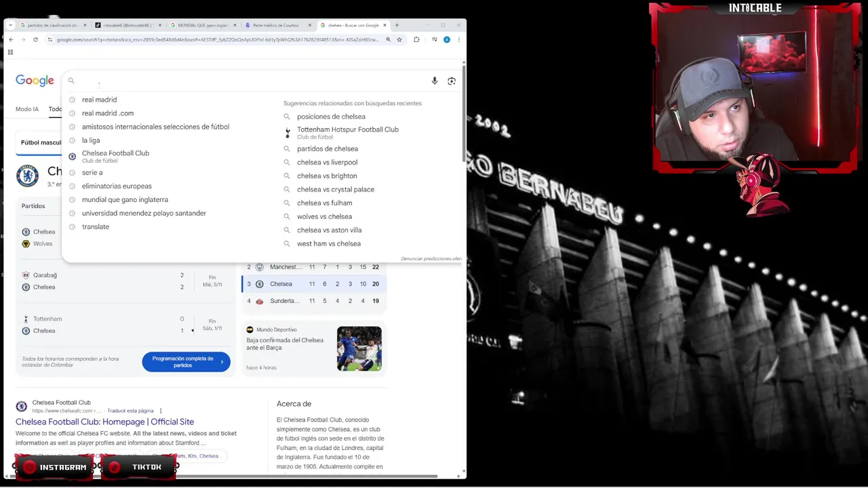Open the 'Modo IA' search tab
This screenshot has height=488, width=868.
pyautogui.click(x=27, y=109)
